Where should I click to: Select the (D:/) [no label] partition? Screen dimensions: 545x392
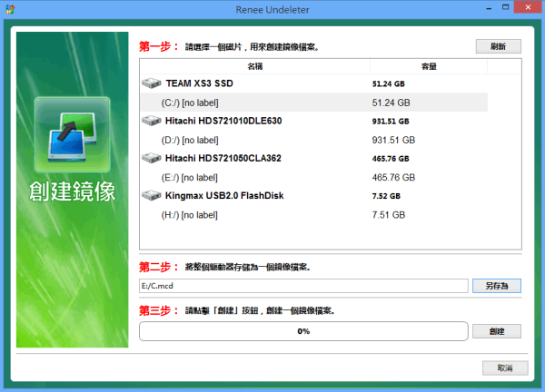(x=314, y=140)
